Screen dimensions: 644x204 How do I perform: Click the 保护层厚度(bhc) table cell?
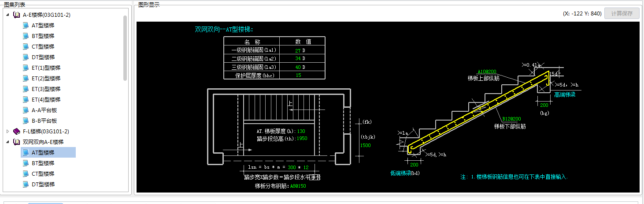pyautogui.click(x=252, y=76)
